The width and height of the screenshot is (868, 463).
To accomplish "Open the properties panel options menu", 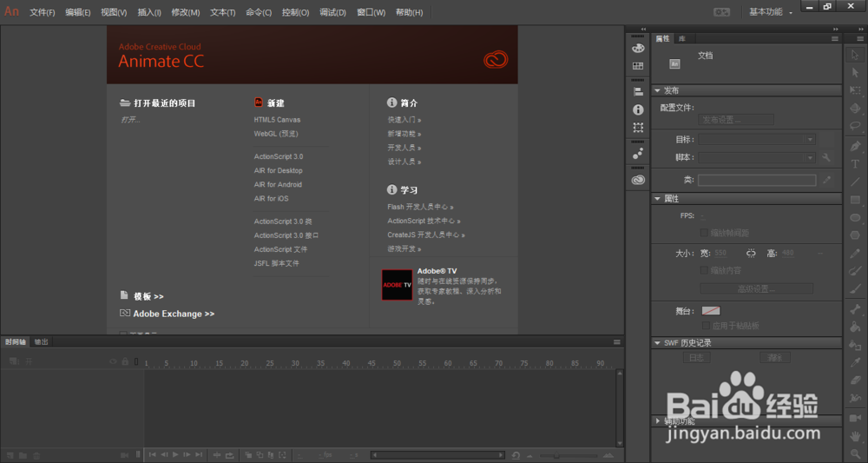I will coord(835,39).
